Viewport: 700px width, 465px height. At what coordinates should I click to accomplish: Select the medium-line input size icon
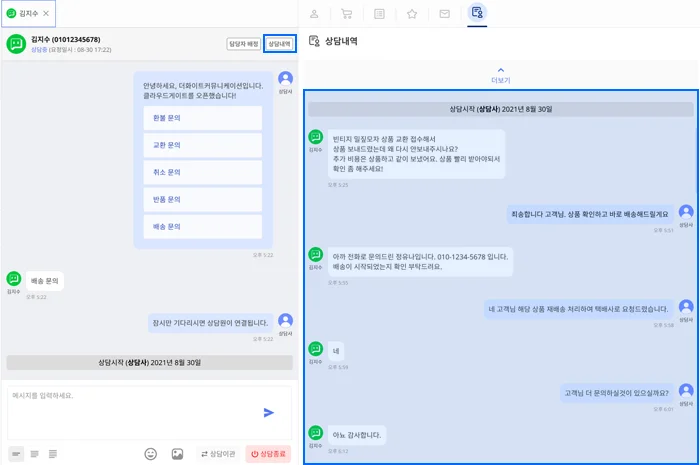[x=34, y=454]
